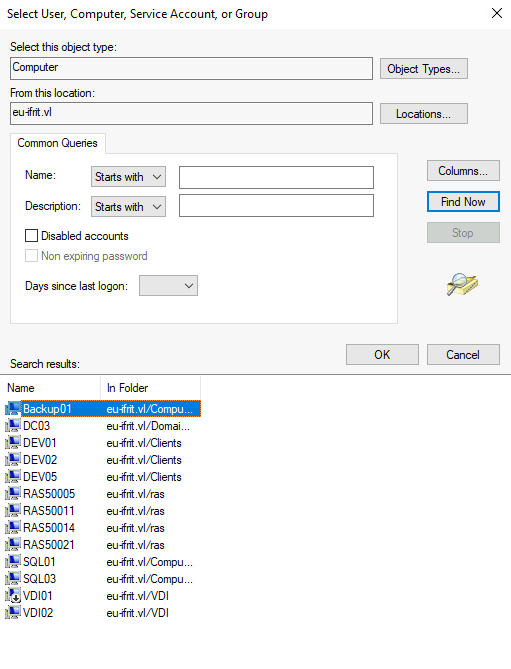Select the RAS50011 result

click(x=49, y=511)
